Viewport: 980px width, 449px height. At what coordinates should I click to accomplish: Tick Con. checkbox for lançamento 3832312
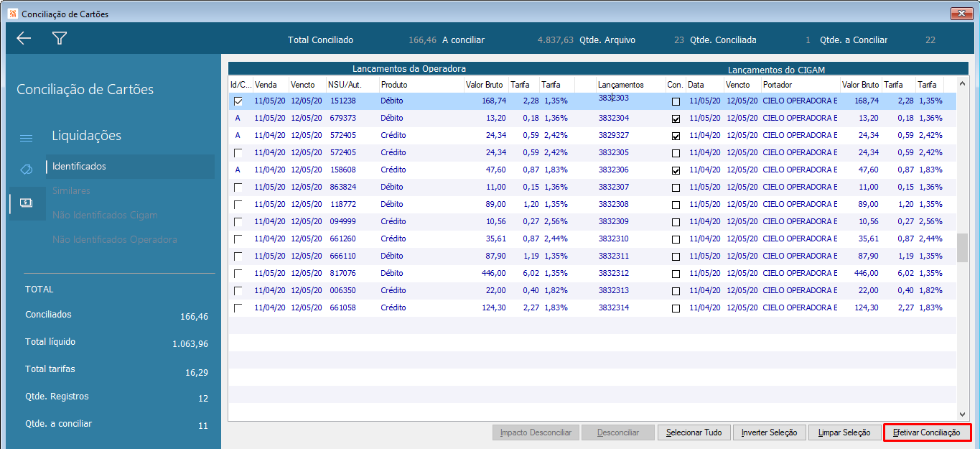pos(676,274)
